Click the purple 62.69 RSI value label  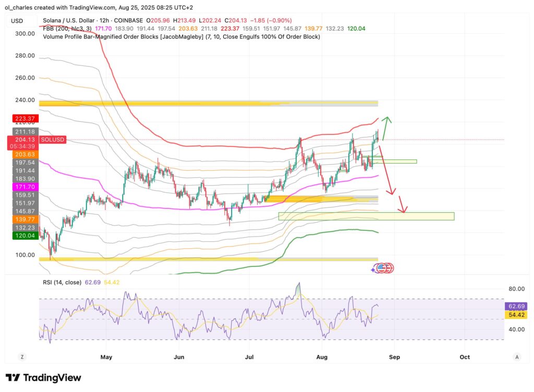pyautogui.click(x=515, y=307)
